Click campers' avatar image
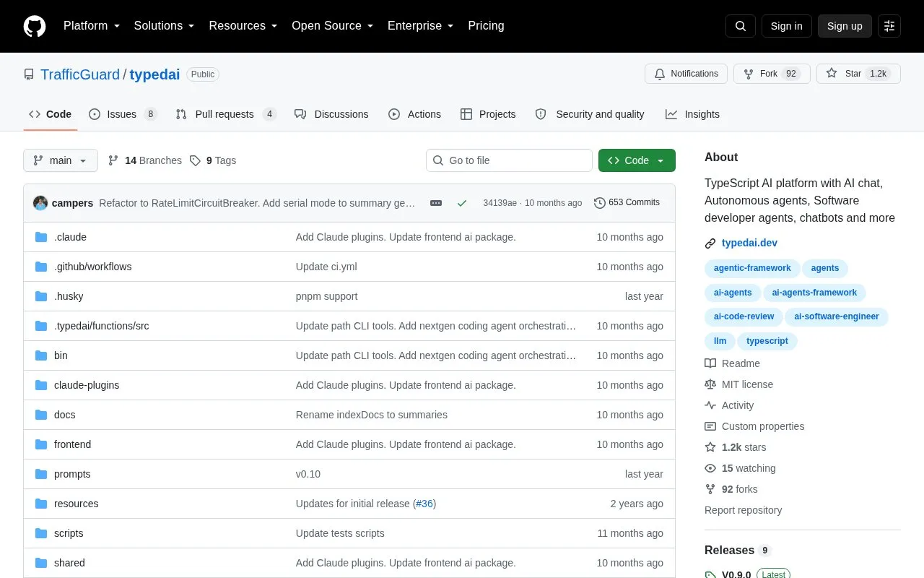 coord(40,203)
